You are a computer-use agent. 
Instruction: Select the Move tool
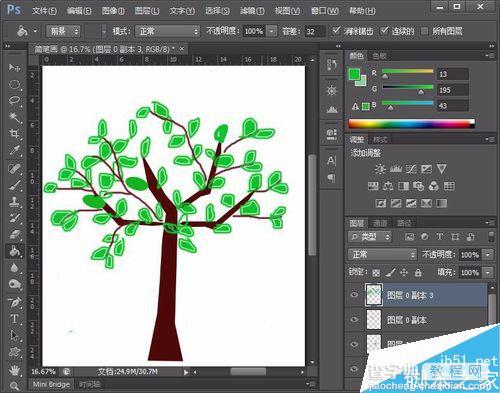click(14, 68)
